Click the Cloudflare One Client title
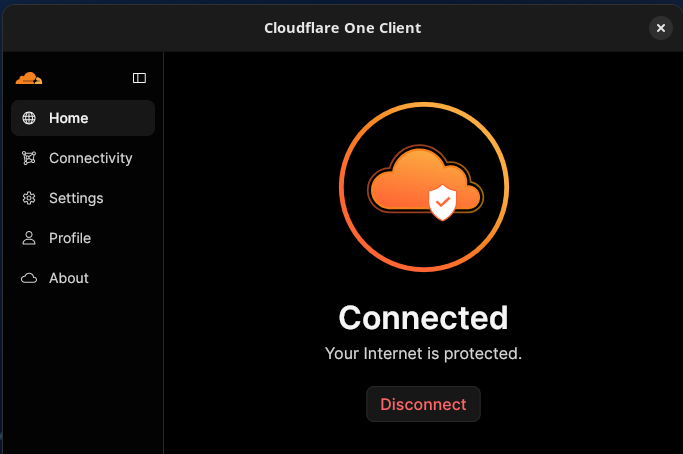 pyautogui.click(x=342, y=28)
